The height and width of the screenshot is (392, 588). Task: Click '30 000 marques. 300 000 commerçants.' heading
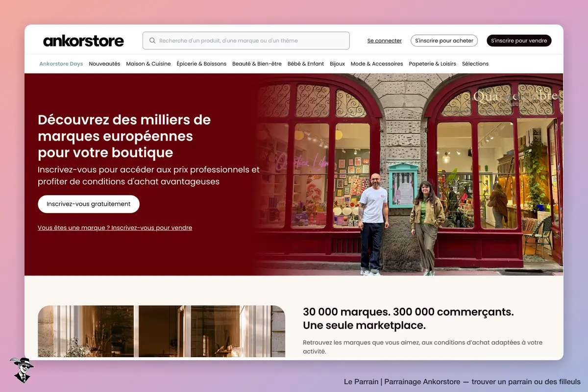coord(408,318)
